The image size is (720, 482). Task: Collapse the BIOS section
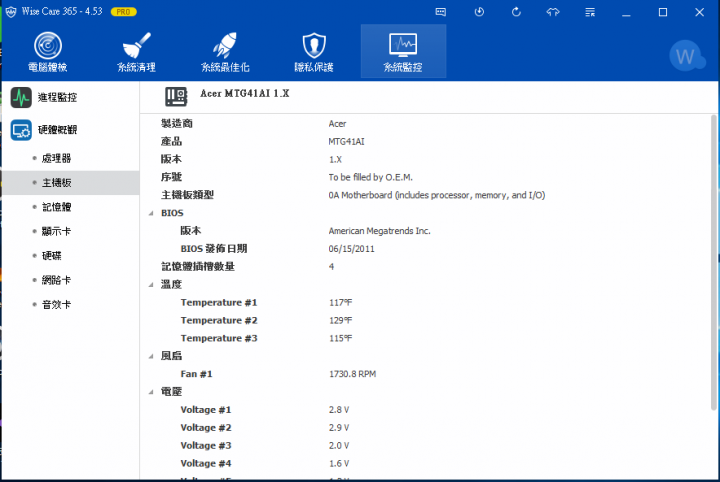(x=151, y=213)
